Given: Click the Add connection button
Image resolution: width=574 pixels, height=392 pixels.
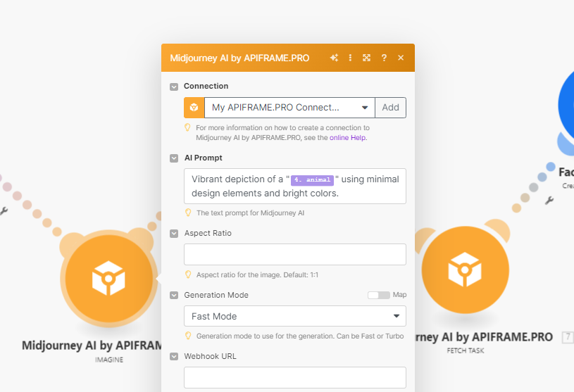Looking at the screenshot, I should [391, 108].
